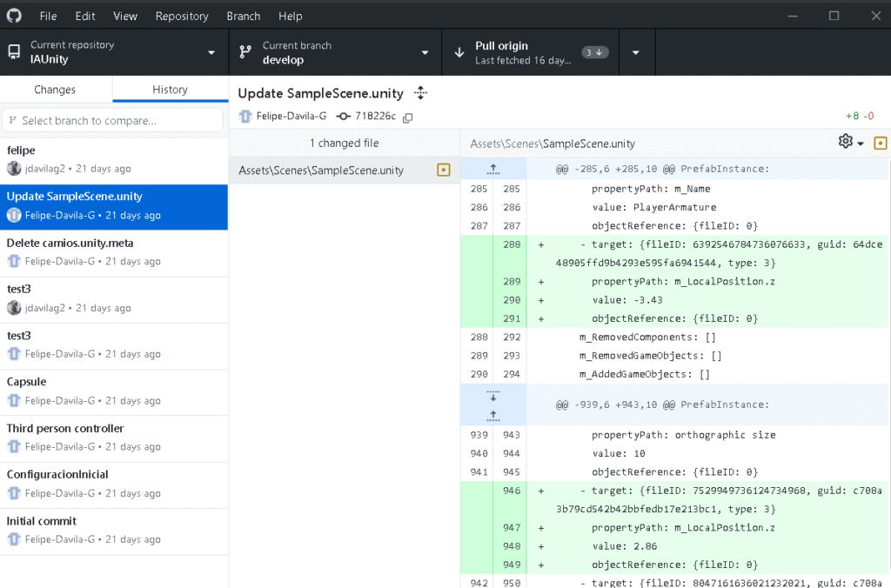This screenshot has width=891, height=588.
Task: Click expand commit summary icon next to title
Action: tap(421, 93)
